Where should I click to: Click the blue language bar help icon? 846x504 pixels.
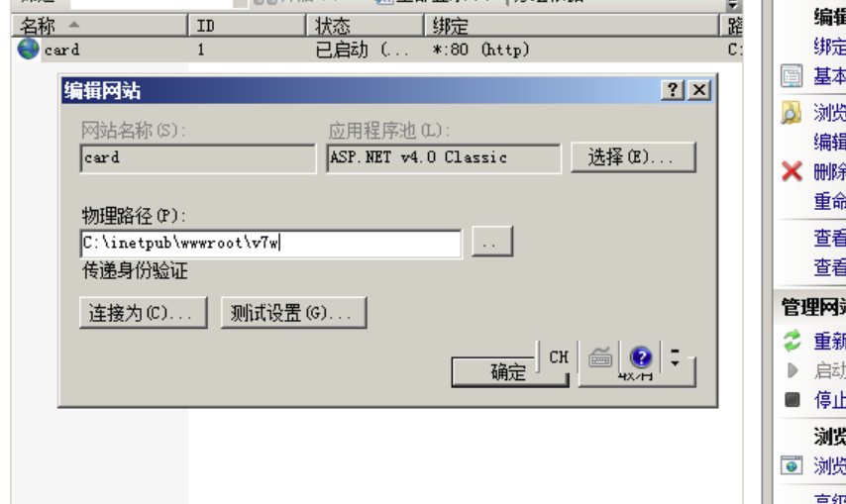tap(640, 356)
